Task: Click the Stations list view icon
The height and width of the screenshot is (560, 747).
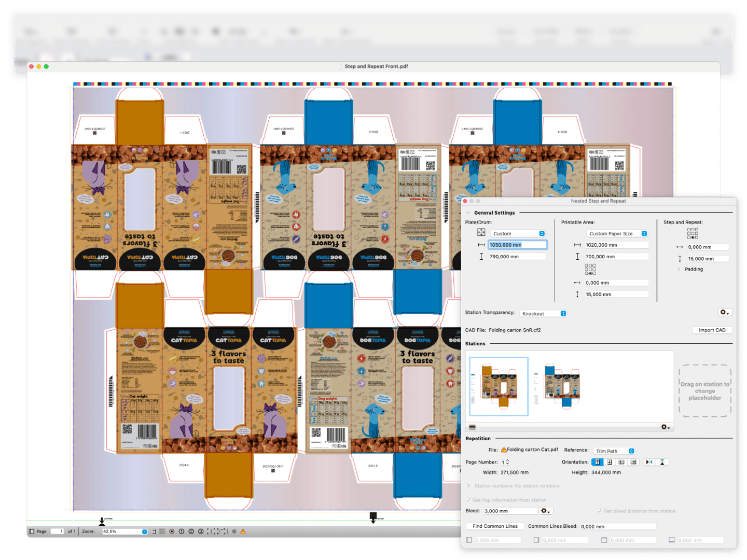Action: pos(472,427)
